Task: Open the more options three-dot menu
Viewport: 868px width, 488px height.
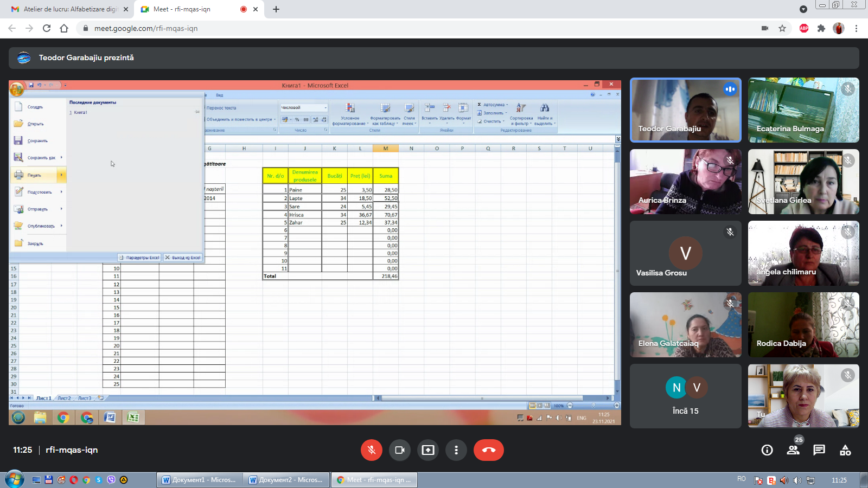Action: pyautogui.click(x=456, y=450)
